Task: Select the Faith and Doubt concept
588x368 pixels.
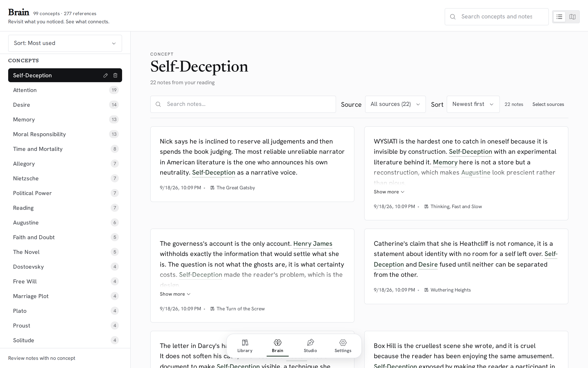Action: click(x=65, y=237)
